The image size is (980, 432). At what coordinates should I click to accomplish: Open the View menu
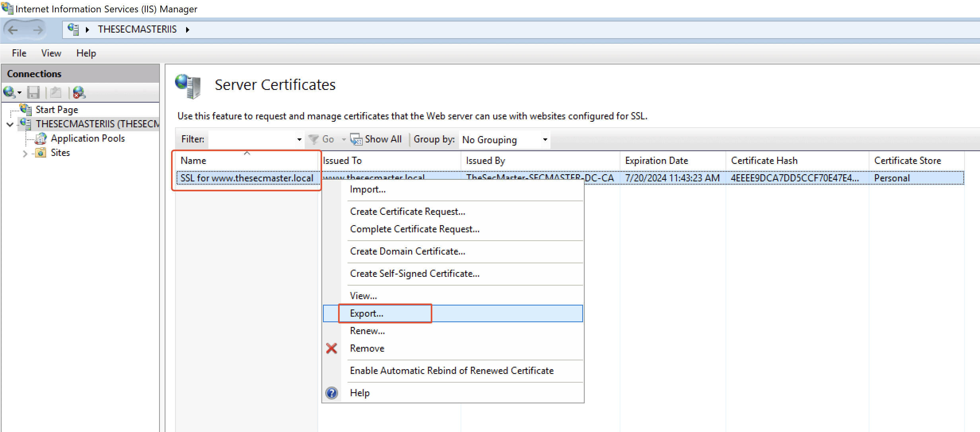pos(51,53)
